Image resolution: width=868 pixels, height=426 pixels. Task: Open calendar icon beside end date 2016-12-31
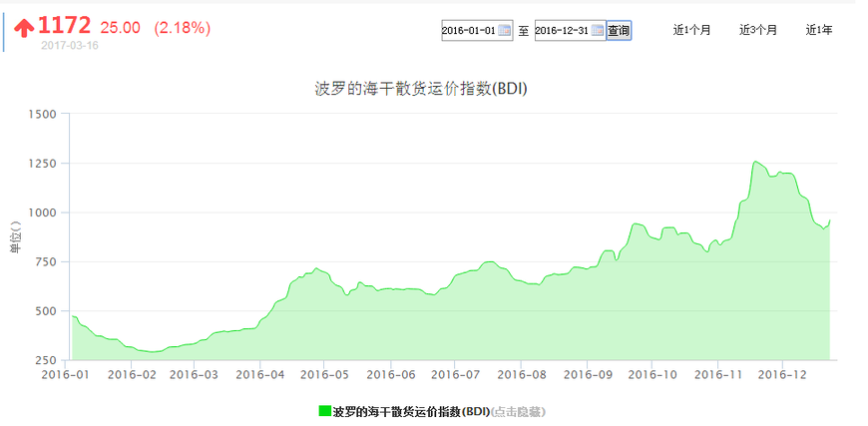(598, 30)
